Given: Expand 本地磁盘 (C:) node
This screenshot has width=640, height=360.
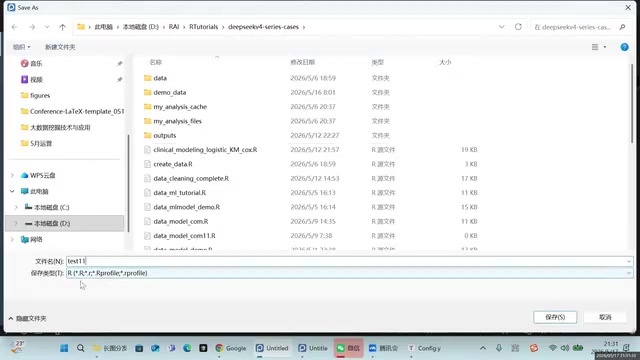Looking at the screenshot, I should (x=16, y=207).
